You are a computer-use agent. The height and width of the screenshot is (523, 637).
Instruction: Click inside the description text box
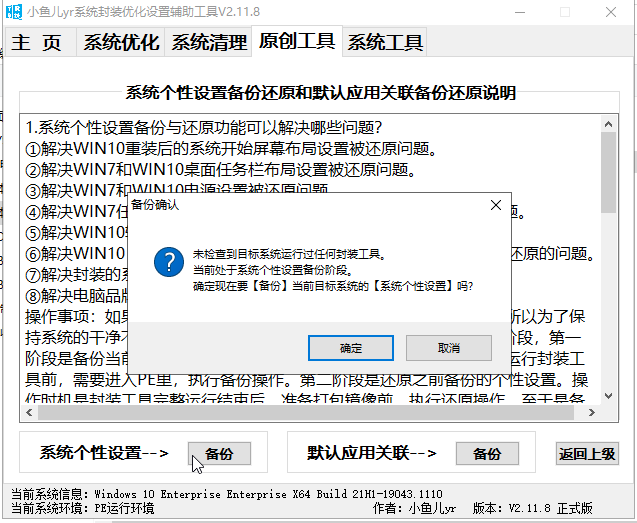tap(300, 150)
